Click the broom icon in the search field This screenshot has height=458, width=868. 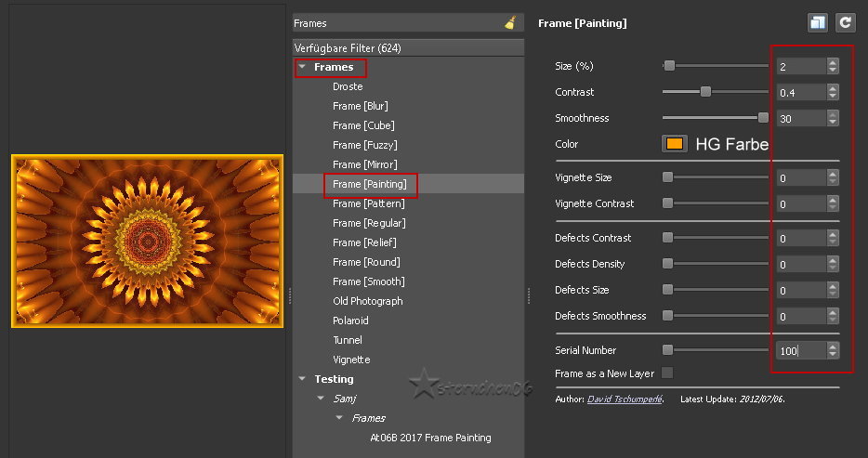point(510,23)
